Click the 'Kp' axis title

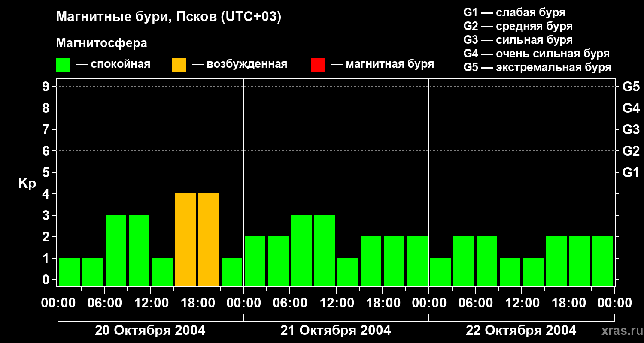click(27, 184)
